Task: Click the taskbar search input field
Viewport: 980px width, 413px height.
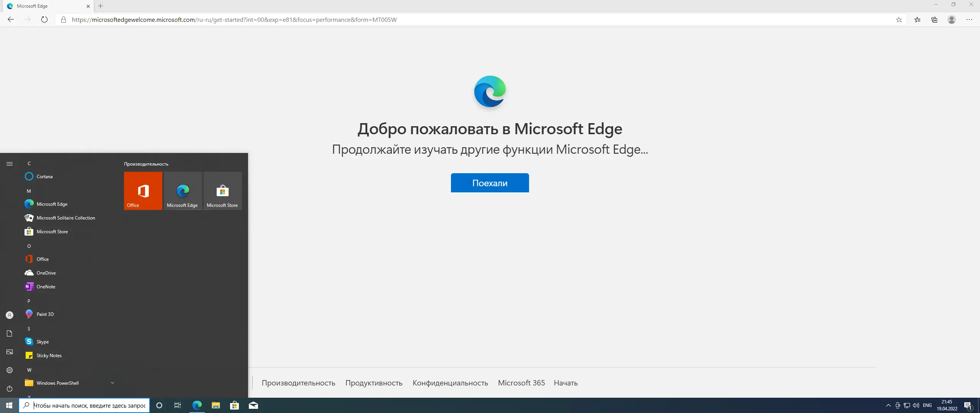Action: click(x=90, y=405)
